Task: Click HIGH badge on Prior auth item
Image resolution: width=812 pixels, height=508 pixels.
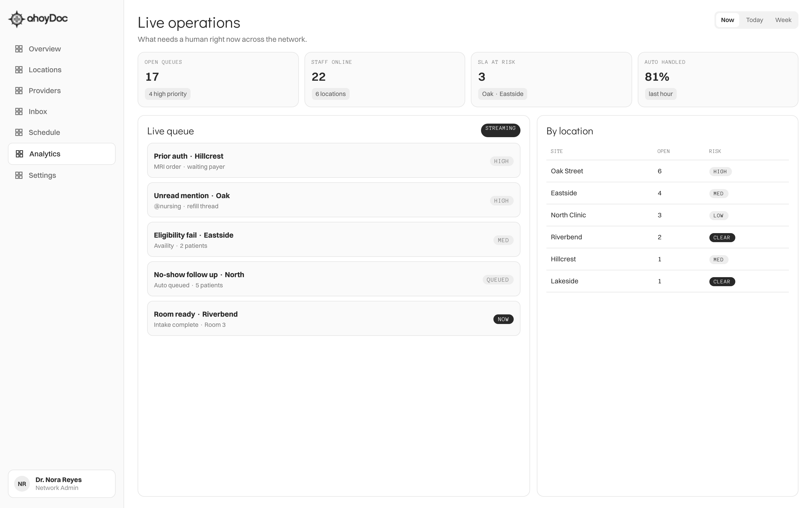Action: (501, 161)
